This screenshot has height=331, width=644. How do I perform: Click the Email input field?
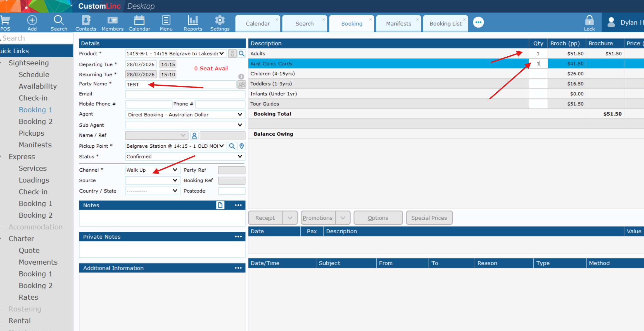185,94
